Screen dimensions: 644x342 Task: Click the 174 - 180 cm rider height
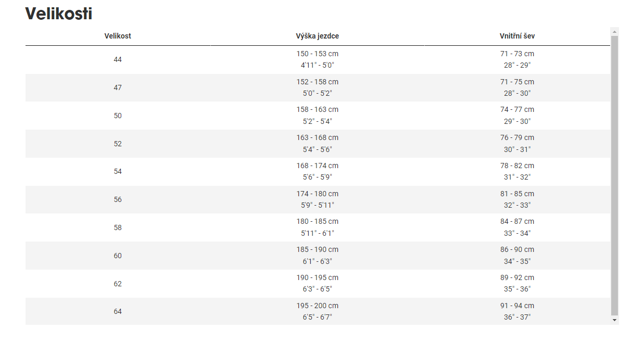pos(318,194)
